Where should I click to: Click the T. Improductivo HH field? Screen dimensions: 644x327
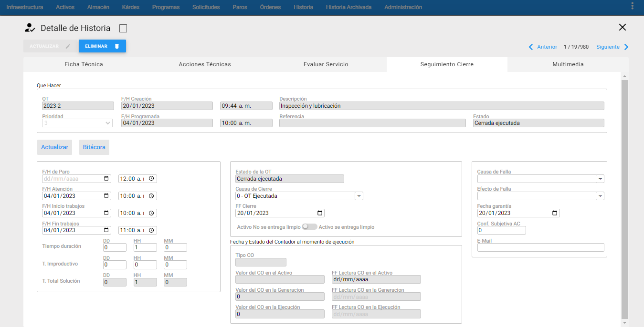(x=145, y=265)
